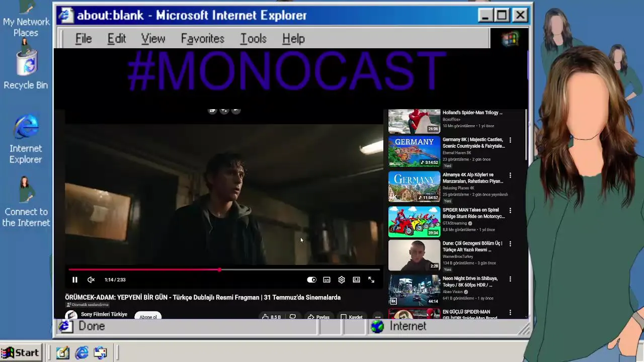
Task: Open more options for SPIDER MAN Spiral Bridge video
Action: 510,211
